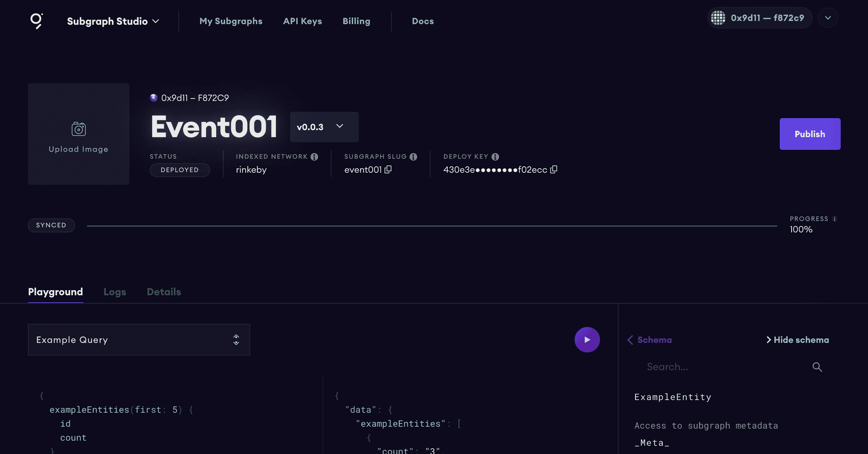868x454 pixels.
Task: Click the Deploy Key info icon
Action: [495, 157]
